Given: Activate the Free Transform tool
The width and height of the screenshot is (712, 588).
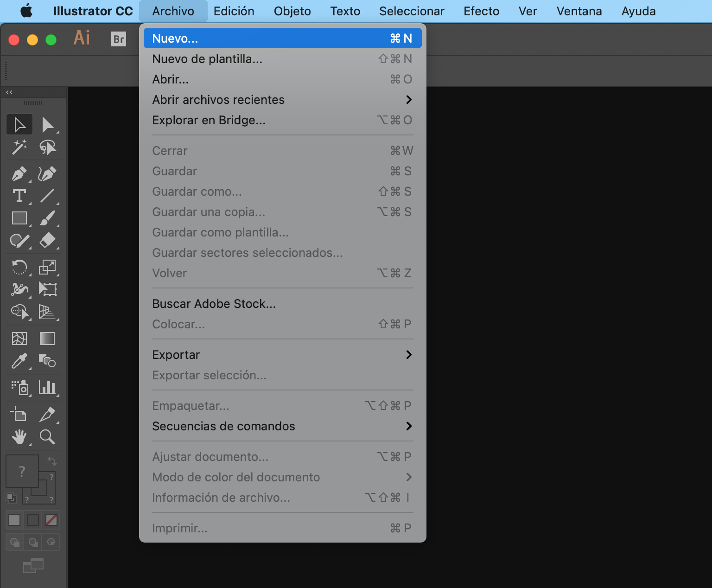Looking at the screenshot, I should (47, 289).
